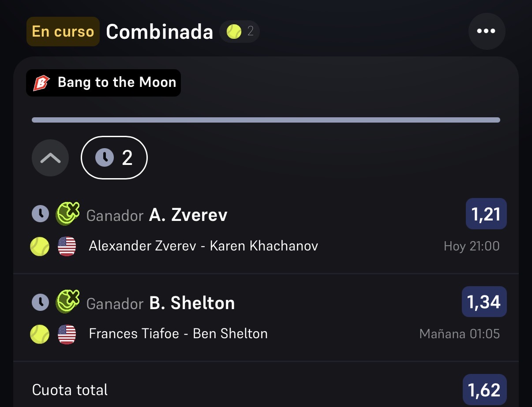Open the Alexander Zverev - Karen Khachanov match
Image resolution: width=532 pixels, height=407 pixels.
click(x=203, y=246)
